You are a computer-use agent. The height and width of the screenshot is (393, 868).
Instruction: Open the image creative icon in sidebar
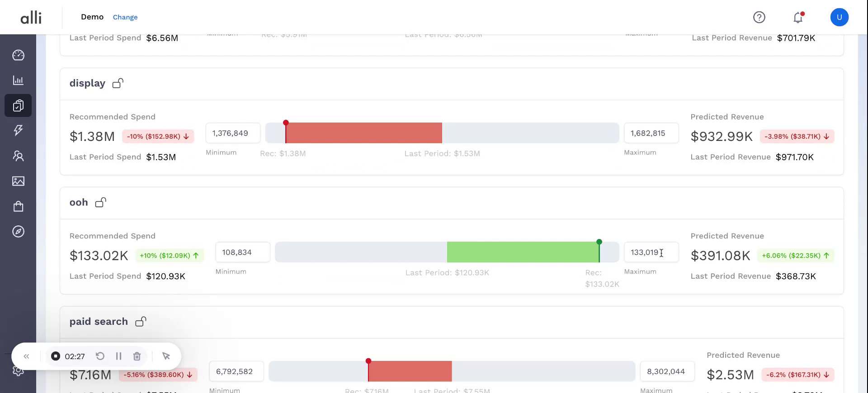tap(18, 181)
